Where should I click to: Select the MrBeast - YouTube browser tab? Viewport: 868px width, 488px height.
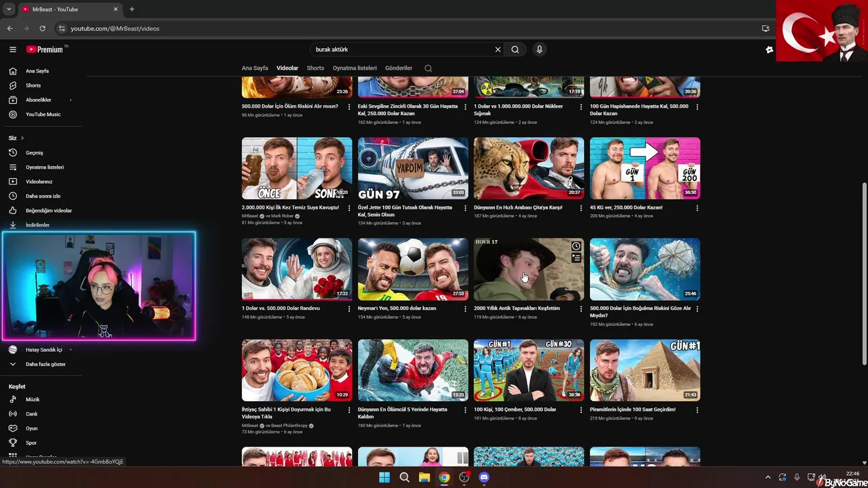click(x=70, y=9)
